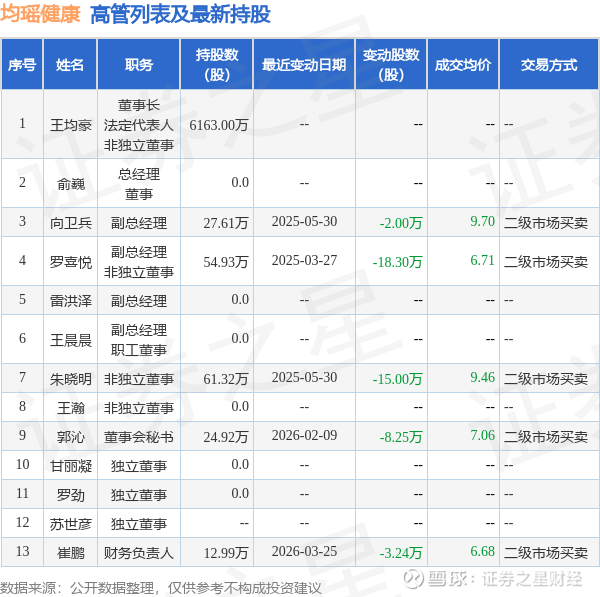The width and height of the screenshot is (600, 597).
Task: Click the 成交均价 column header
Action: [x=463, y=64]
